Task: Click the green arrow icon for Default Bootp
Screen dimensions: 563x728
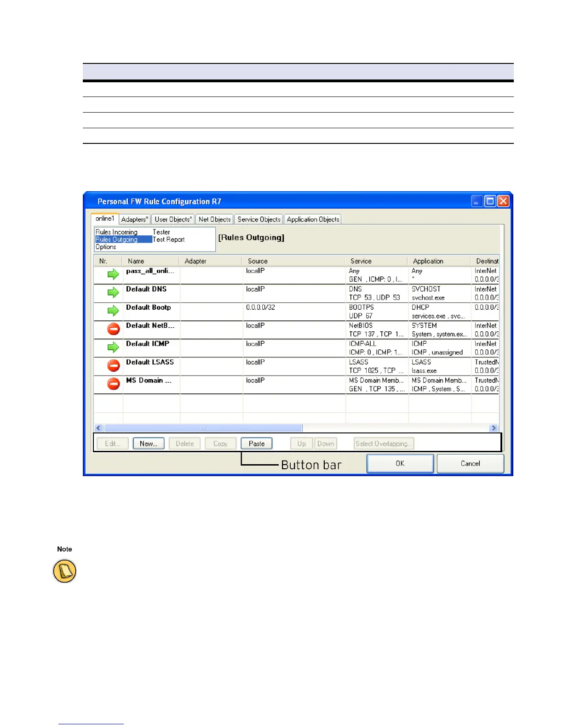Action: pos(113,311)
